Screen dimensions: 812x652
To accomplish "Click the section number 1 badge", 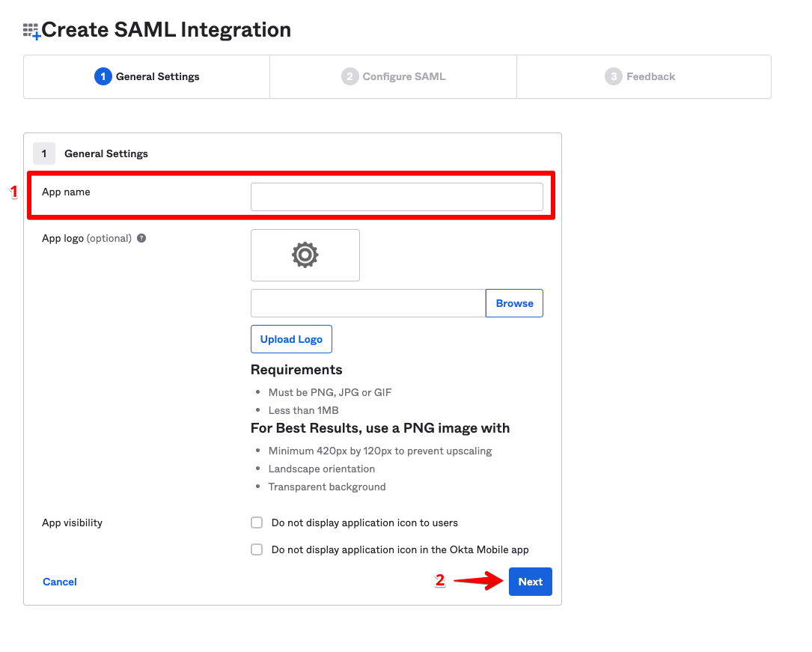I will (44, 153).
